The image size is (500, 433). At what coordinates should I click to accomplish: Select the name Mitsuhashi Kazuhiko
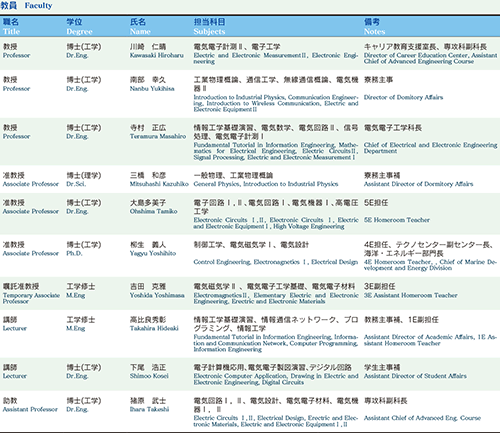159,184
